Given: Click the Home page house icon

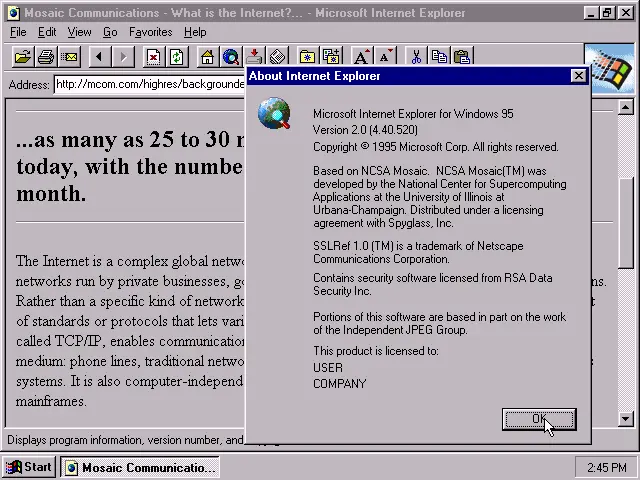Looking at the screenshot, I should click(x=207, y=56).
